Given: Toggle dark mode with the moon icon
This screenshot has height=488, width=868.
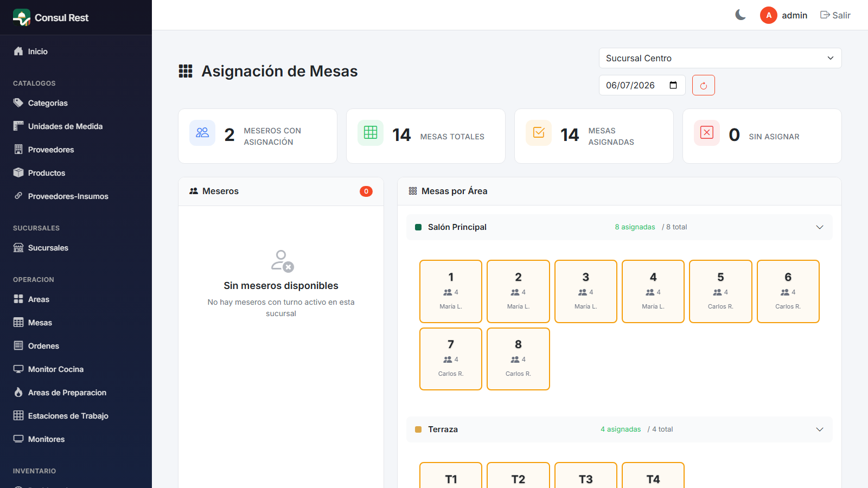Looking at the screenshot, I should (x=741, y=15).
